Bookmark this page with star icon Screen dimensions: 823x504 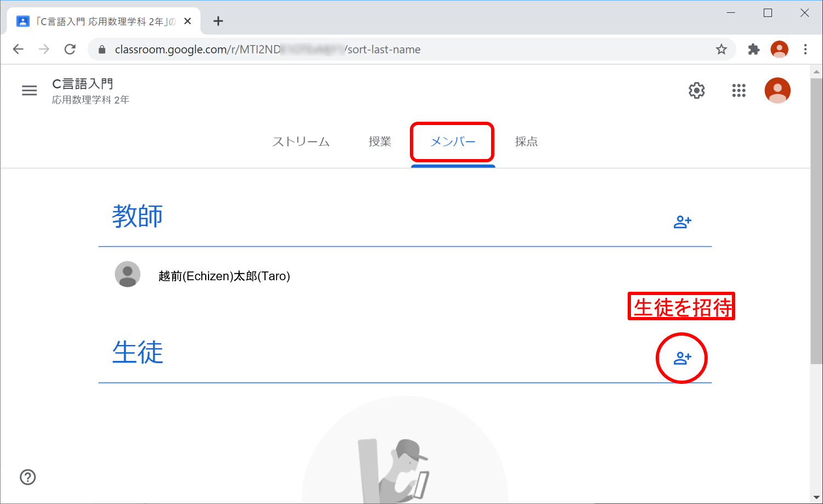click(x=721, y=49)
